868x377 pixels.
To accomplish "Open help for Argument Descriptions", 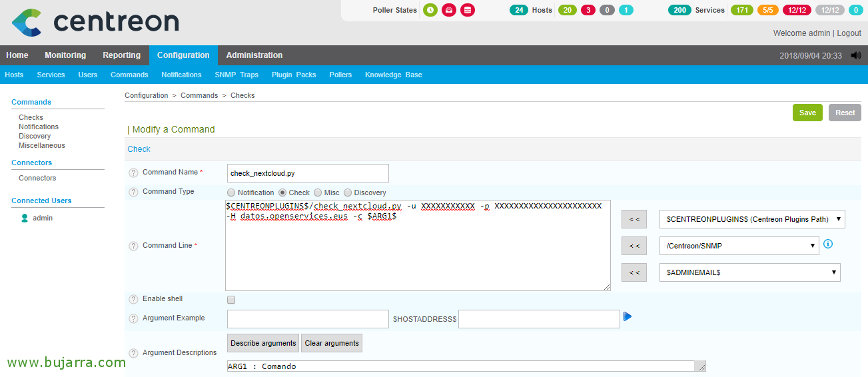I will pyautogui.click(x=133, y=353).
